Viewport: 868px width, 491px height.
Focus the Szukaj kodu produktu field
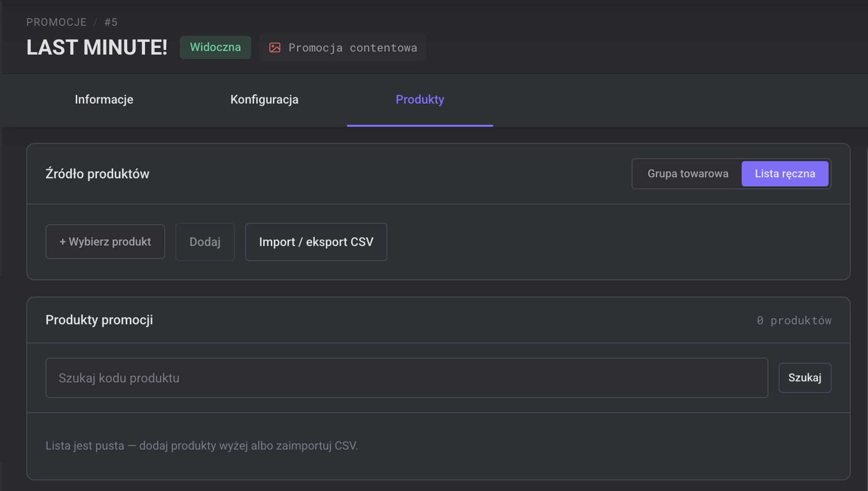tap(407, 378)
